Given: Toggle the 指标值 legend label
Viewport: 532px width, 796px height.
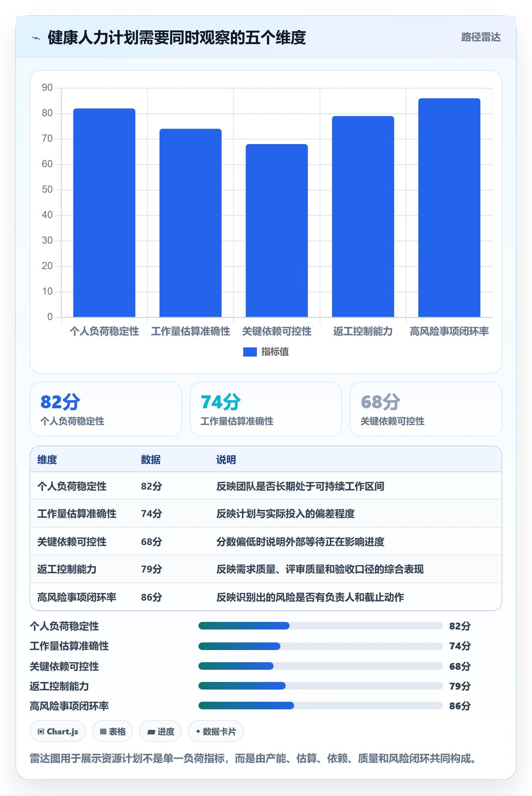Looking at the screenshot, I should [275, 352].
